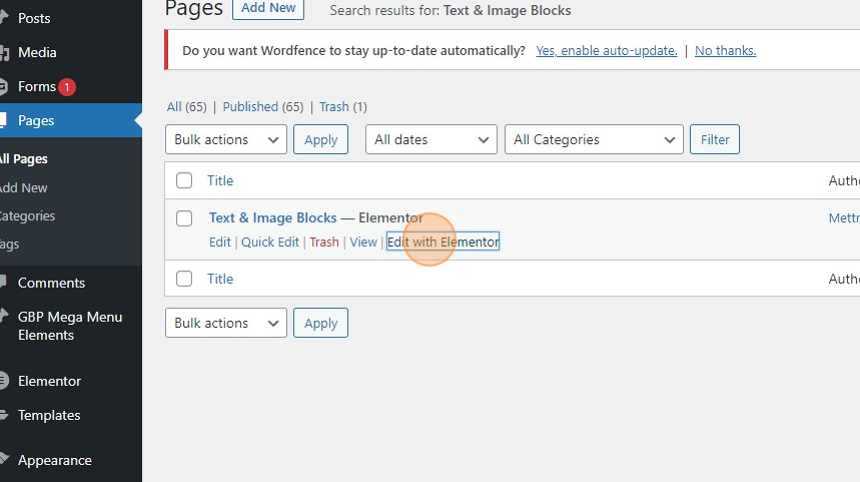Sort by Title in table footer
Viewport: 860px width, 482px height.
click(x=220, y=279)
